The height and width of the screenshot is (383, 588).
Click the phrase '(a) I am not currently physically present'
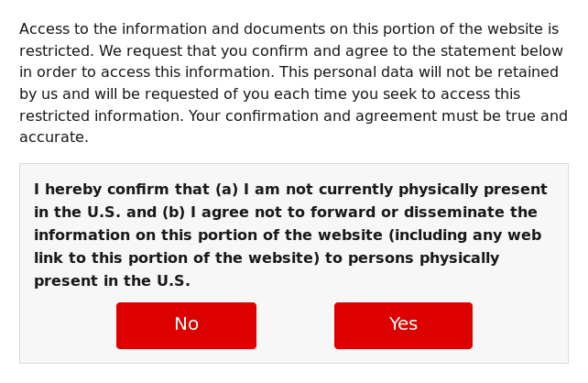[x=382, y=190]
